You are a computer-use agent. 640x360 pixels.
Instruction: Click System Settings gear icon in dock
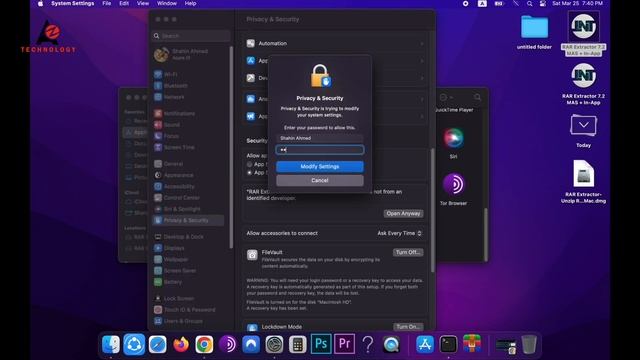(274, 344)
